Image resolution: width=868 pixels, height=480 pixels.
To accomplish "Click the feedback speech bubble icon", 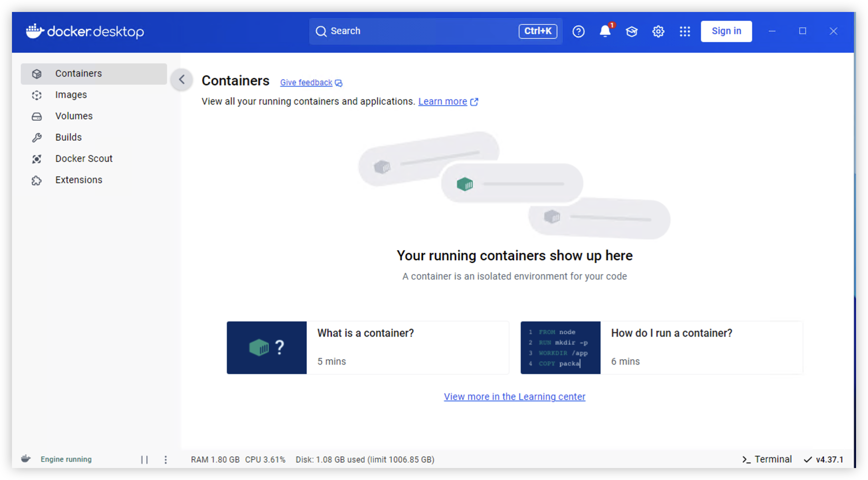I will point(339,83).
